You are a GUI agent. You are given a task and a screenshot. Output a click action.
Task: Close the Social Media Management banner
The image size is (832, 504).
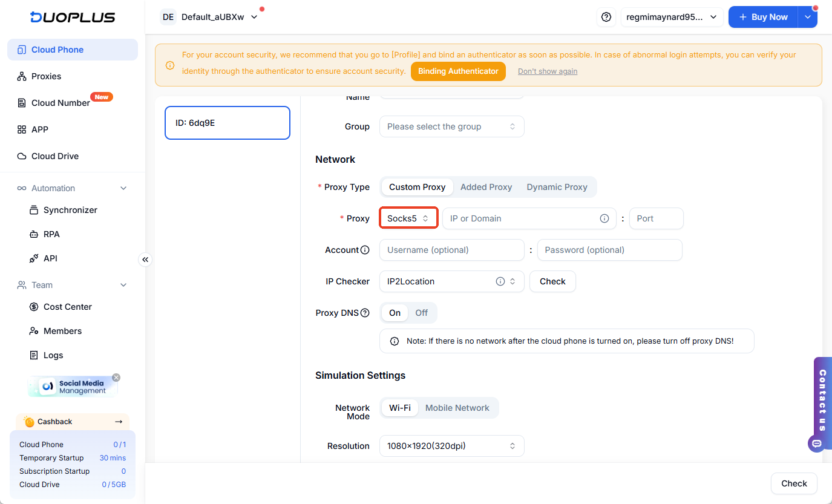116,378
